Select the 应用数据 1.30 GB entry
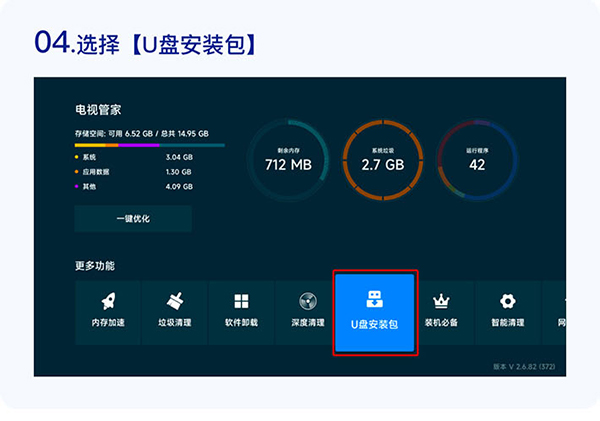600x421 pixels. tap(132, 171)
